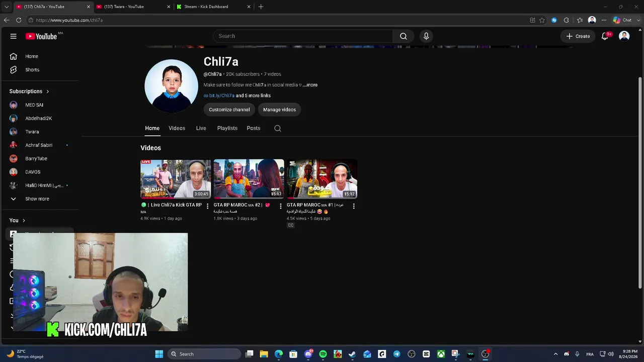Open File Explorer from the taskbar
This screenshot has width=644, height=362.
tap(264, 354)
